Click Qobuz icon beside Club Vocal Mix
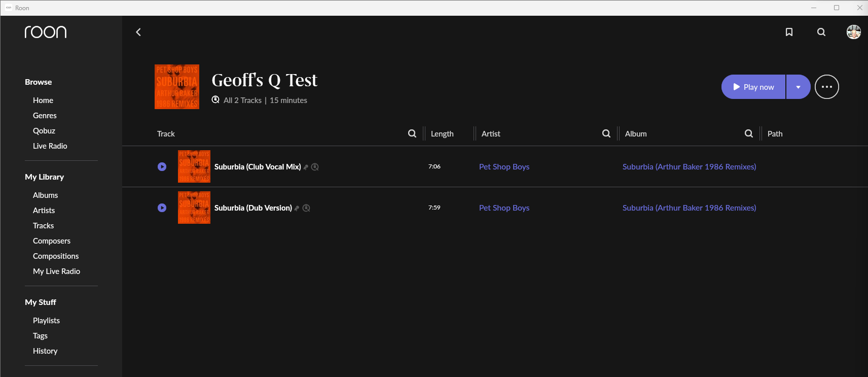 [315, 167]
